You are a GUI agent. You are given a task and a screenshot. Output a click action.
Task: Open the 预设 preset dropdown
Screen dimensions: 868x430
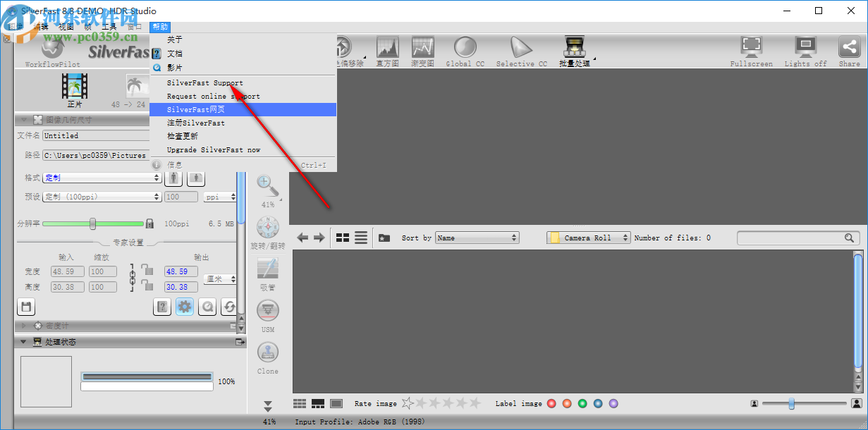pyautogui.click(x=102, y=197)
